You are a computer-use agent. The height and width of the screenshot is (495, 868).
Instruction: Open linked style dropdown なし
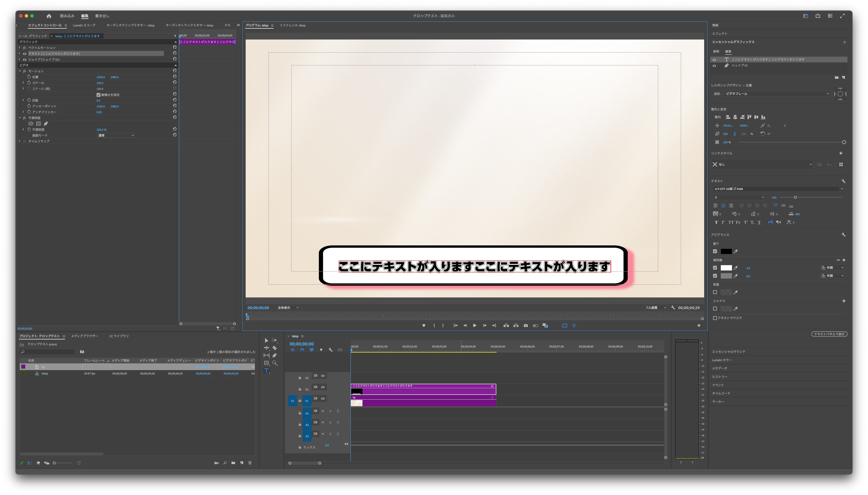[x=762, y=164]
